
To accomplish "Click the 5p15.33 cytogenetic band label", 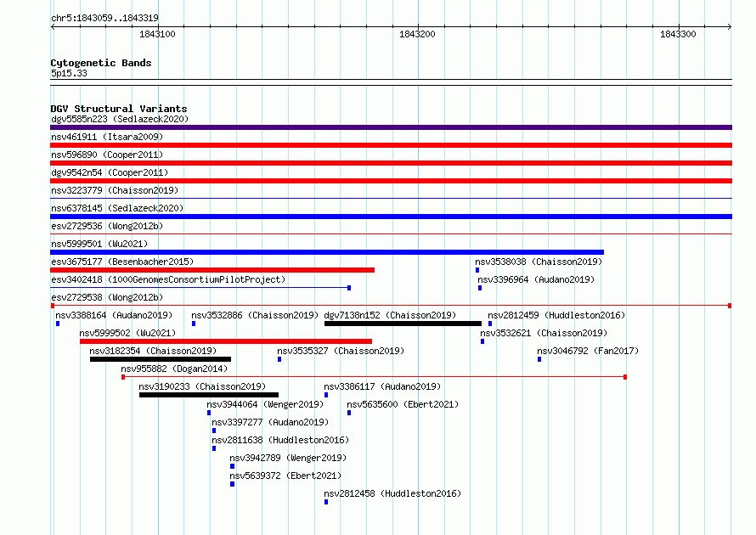I will click(x=69, y=73).
